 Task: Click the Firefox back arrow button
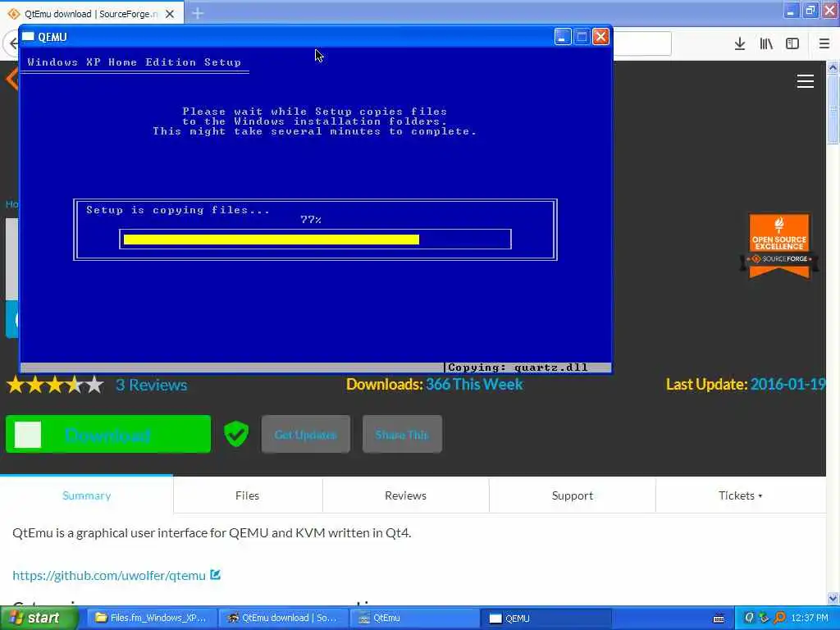[11, 44]
